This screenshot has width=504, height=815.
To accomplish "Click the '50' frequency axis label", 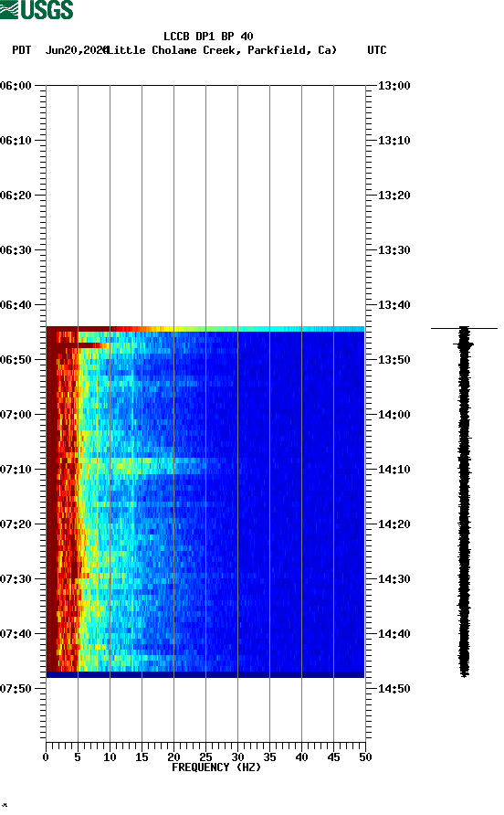I will [365, 757].
